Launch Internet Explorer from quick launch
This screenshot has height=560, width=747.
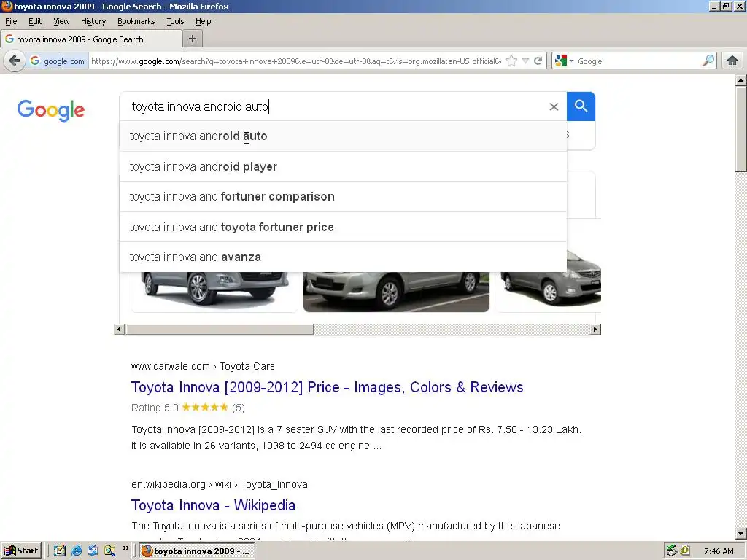coord(76,551)
